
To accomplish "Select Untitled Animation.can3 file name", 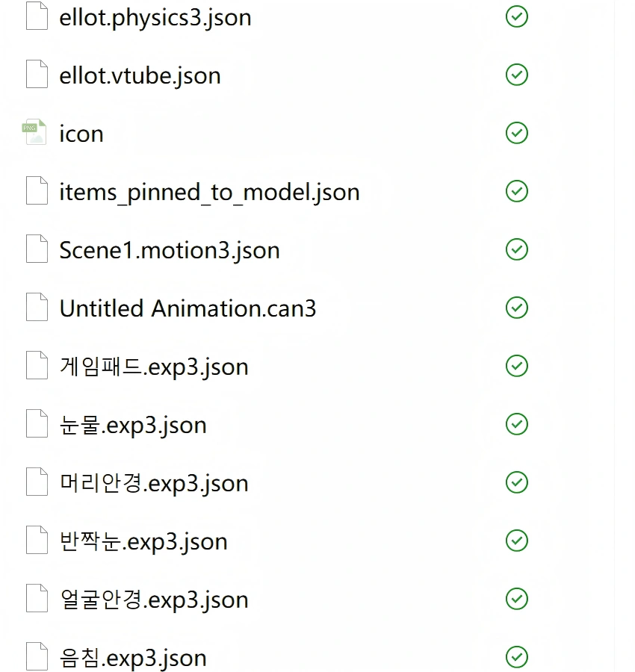I will 188,308.
